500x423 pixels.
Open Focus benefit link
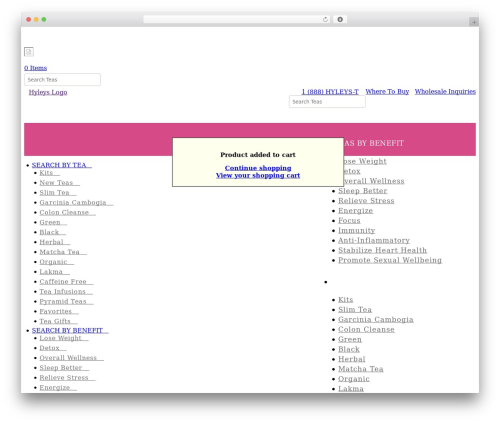[349, 221]
